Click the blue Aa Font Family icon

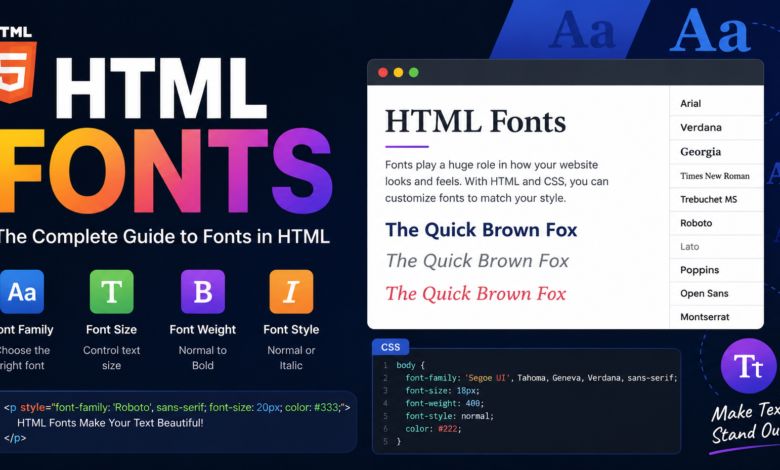pyautogui.click(x=21, y=292)
